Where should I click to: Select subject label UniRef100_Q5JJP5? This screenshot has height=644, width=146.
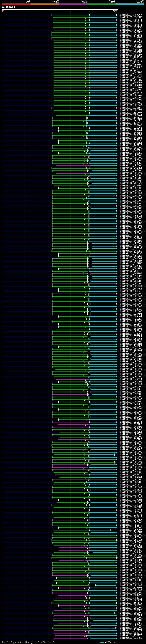pyautogui.click(x=131, y=67)
